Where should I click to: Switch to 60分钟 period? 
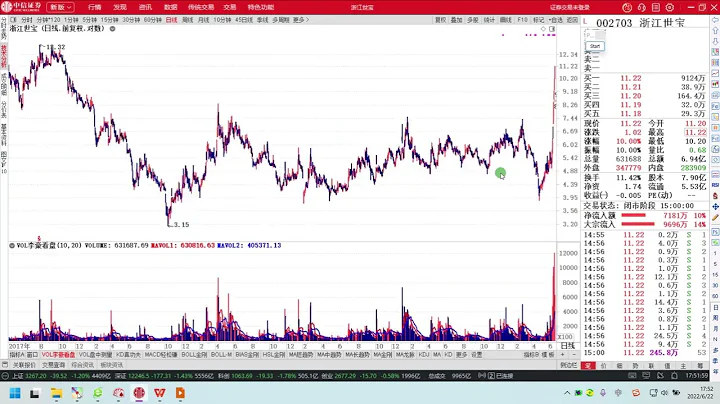tap(152, 20)
